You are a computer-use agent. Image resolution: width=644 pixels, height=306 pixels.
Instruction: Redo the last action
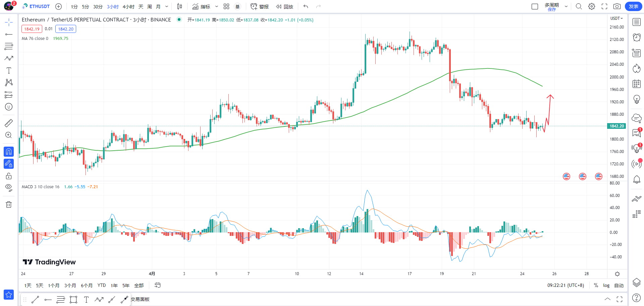point(318,6)
